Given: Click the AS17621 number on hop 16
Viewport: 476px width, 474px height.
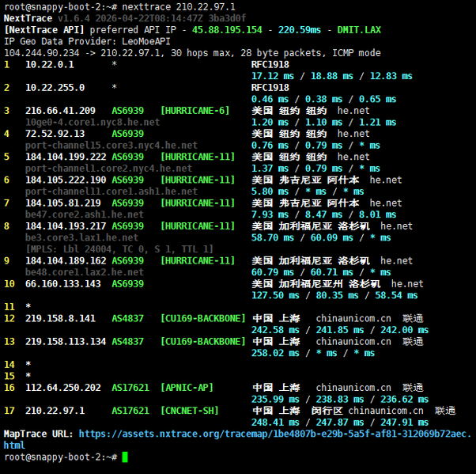Looking at the screenshot, I should coord(130,388).
